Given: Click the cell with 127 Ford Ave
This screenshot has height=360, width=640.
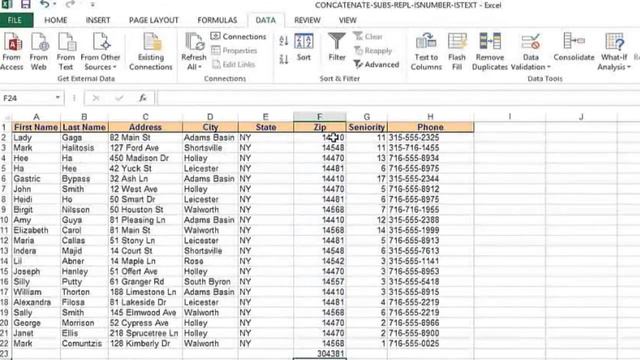Looking at the screenshot, I should point(145,148).
